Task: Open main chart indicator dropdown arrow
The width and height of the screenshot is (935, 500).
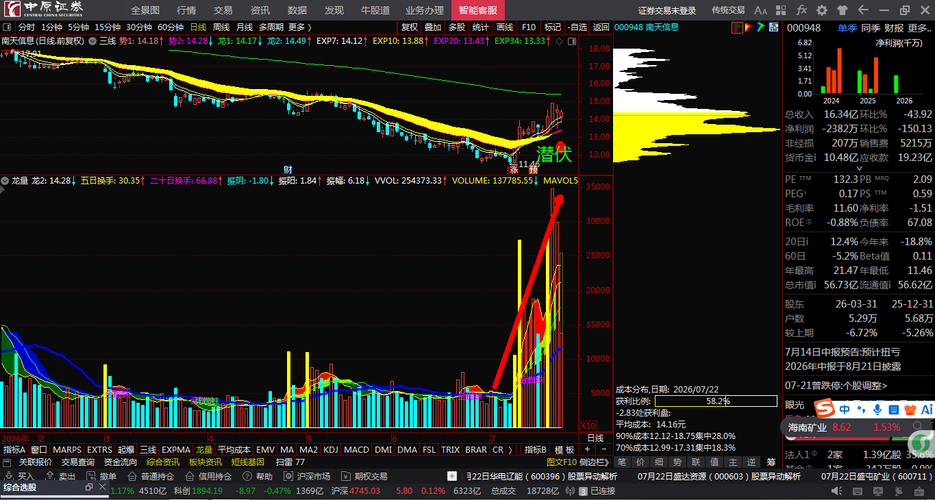Action: [x=93, y=41]
